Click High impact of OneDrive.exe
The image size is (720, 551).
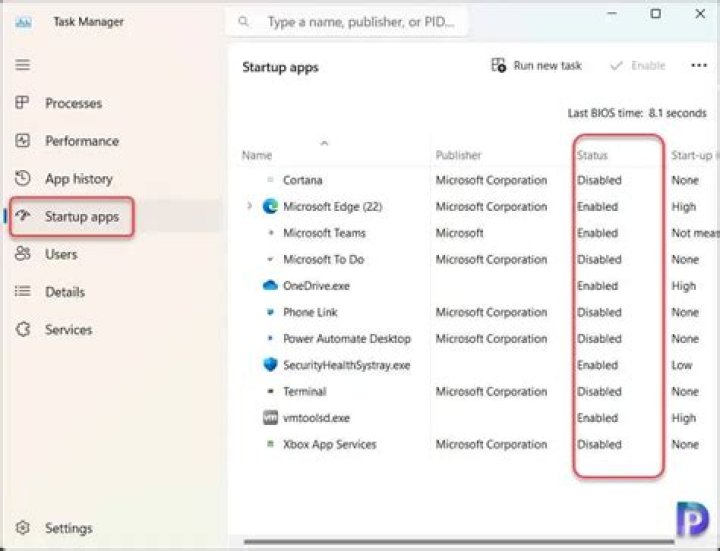pos(684,286)
